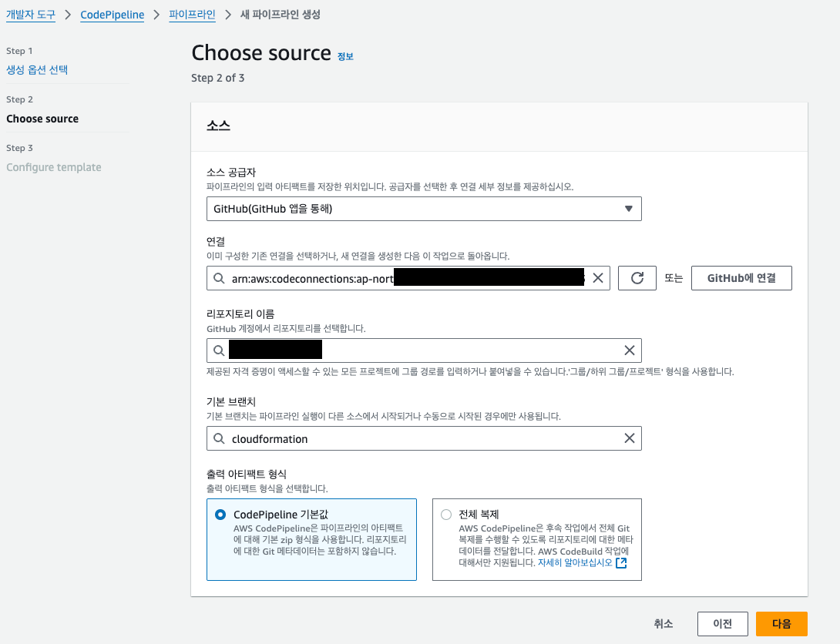
Task: Focus the 리포지토리 이름 input field
Action: [x=424, y=351]
